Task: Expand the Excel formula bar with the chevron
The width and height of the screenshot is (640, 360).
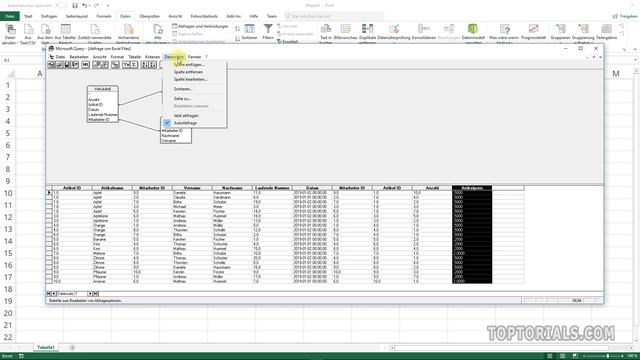Action: pyautogui.click(x=636, y=60)
